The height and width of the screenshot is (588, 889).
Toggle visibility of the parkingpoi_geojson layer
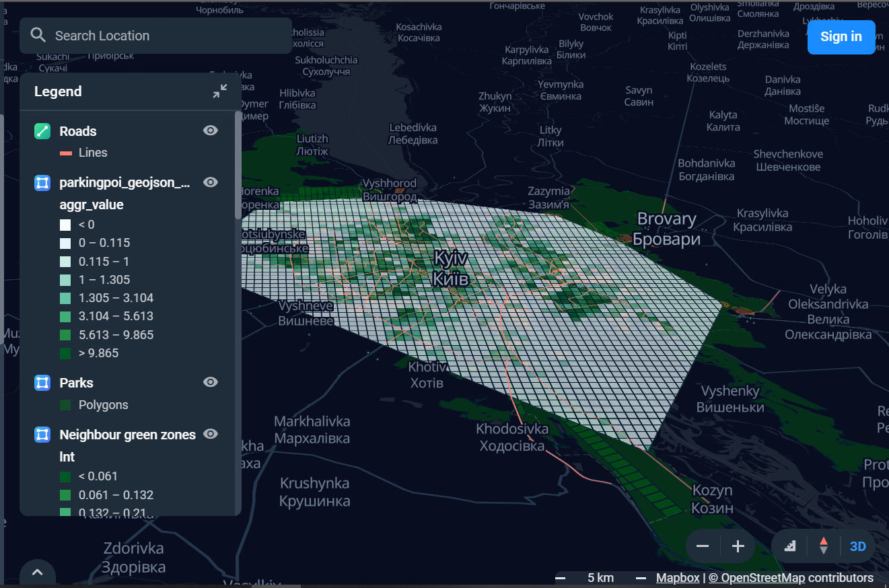point(211,182)
